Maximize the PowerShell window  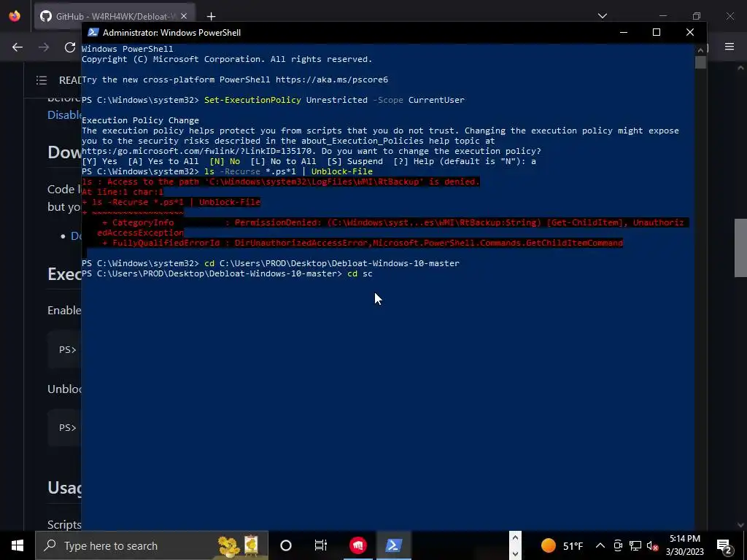pyautogui.click(x=657, y=32)
